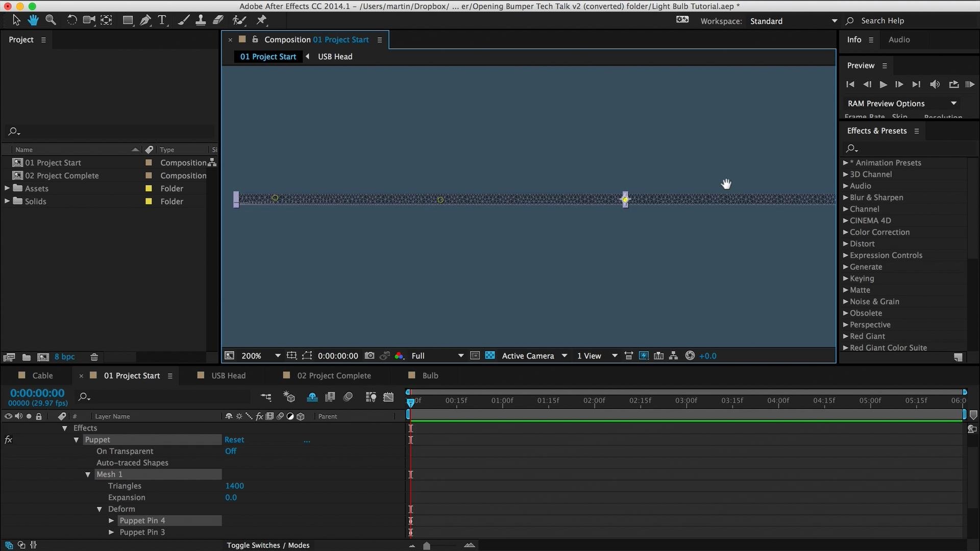Drag the timeline playhead marker at start

tap(410, 401)
